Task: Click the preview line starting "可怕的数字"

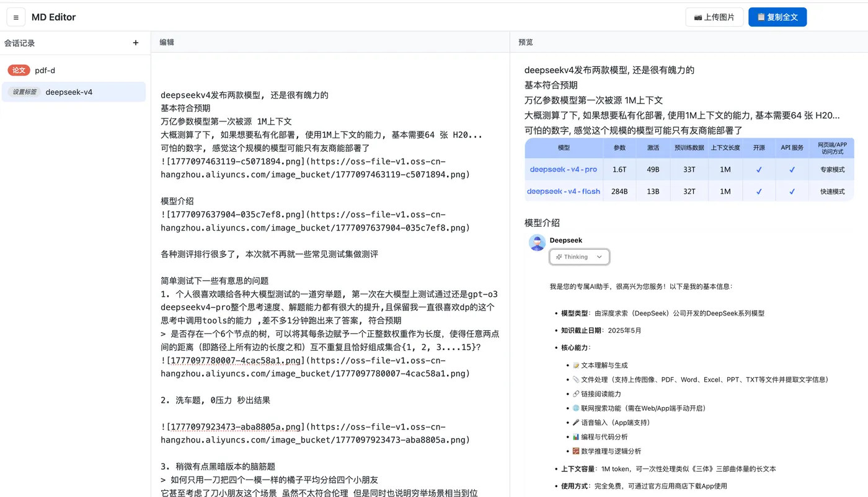Action: [634, 130]
